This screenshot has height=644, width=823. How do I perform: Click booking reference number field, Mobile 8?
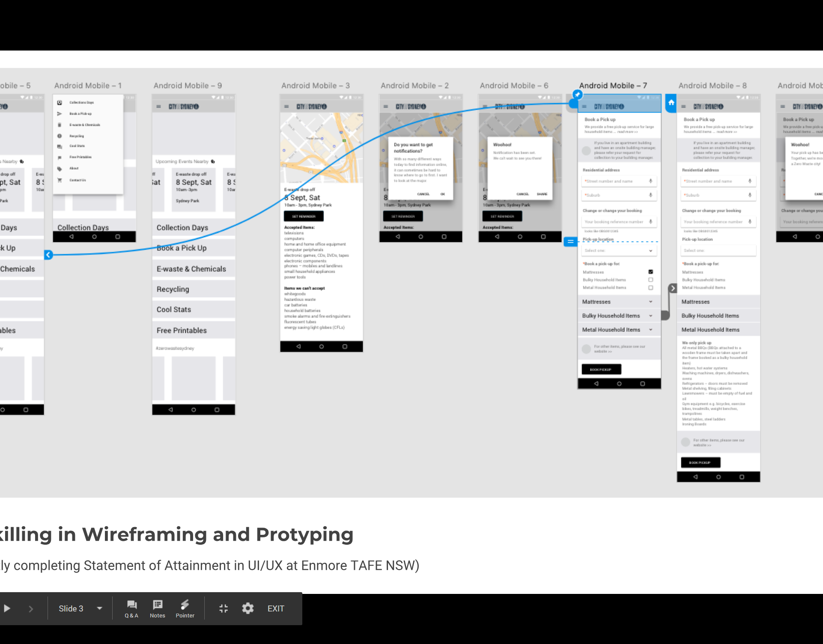click(x=718, y=221)
